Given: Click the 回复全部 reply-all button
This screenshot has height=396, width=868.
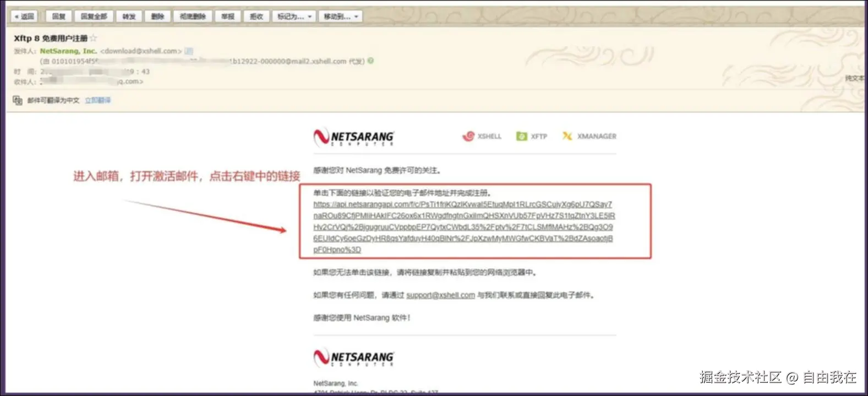Looking at the screenshot, I should 94,17.
